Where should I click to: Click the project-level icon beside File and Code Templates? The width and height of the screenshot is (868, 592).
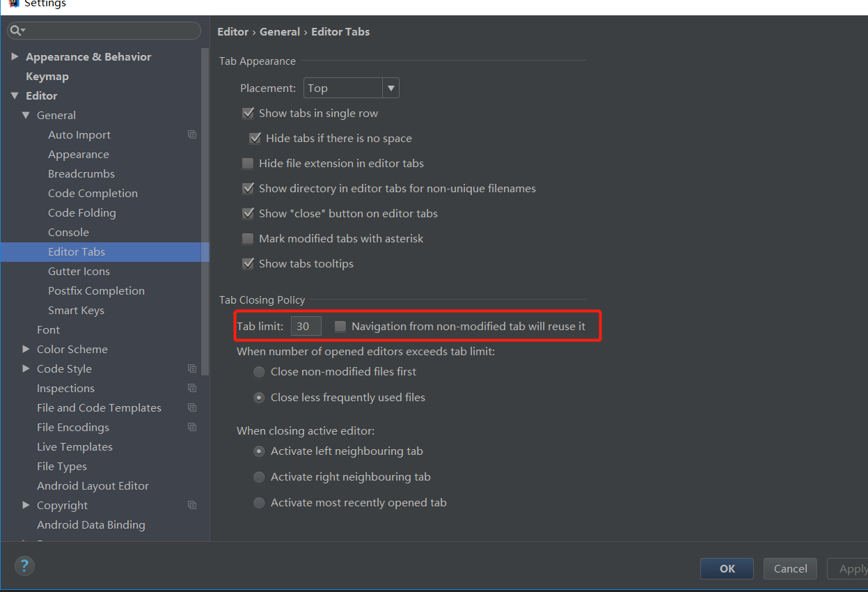pos(192,407)
